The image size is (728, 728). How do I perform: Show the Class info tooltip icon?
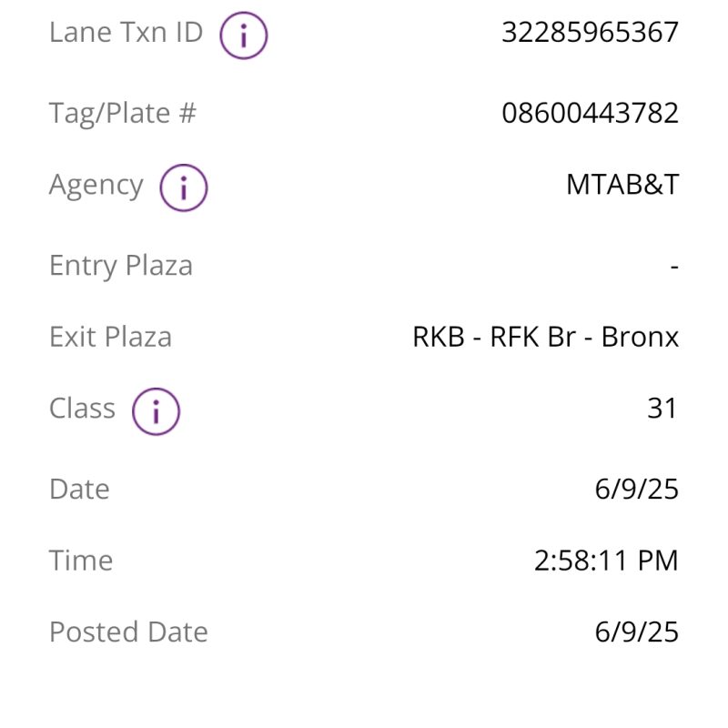tap(156, 411)
